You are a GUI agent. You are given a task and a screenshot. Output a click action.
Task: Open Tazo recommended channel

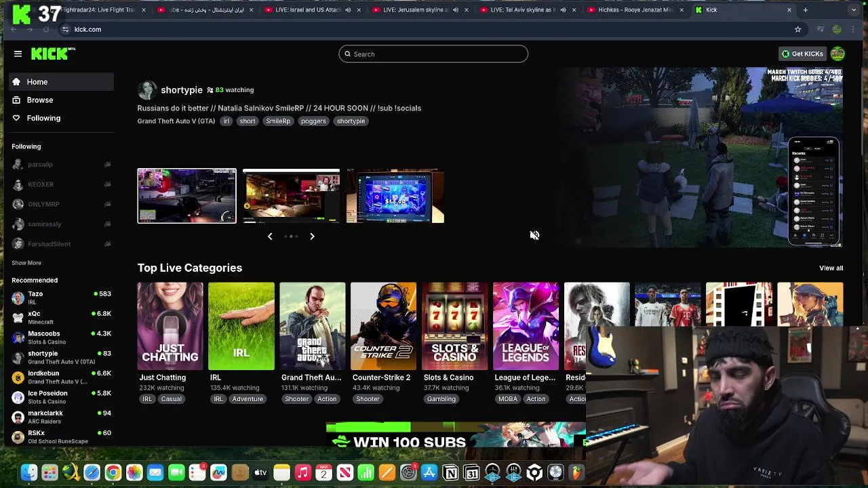[x=62, y=298]
